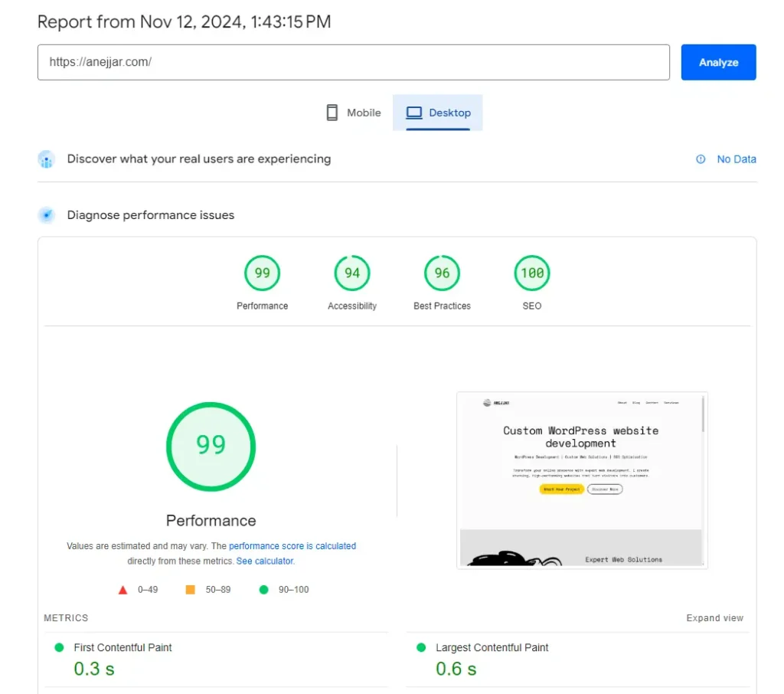
Task: Click the Best Practices label
Action: click(442, 306)
